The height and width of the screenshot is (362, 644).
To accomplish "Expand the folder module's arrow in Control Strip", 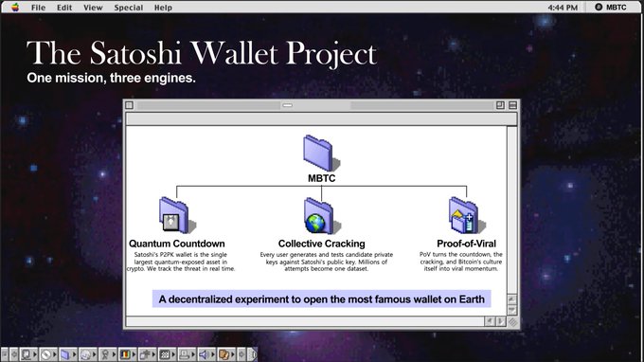I will point(74,354).
